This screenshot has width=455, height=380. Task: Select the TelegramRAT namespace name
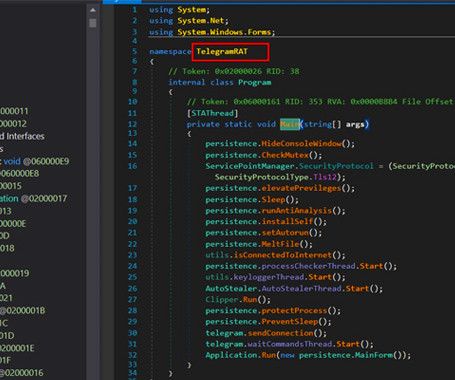point(222,51)
